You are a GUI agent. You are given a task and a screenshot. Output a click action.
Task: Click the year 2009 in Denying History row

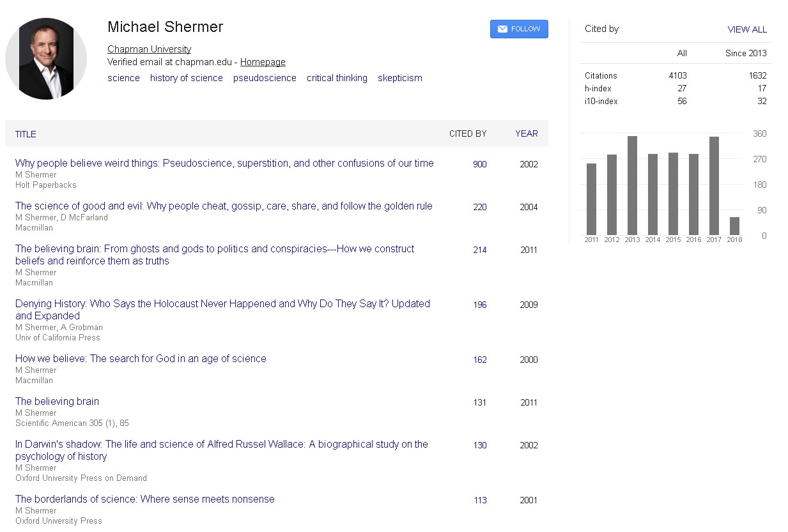(529, 305)
